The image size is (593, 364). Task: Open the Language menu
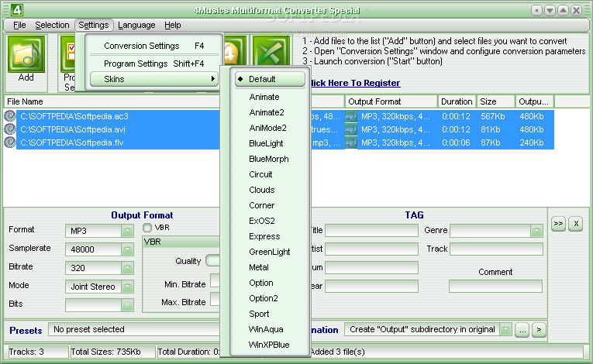click(136, 25)
